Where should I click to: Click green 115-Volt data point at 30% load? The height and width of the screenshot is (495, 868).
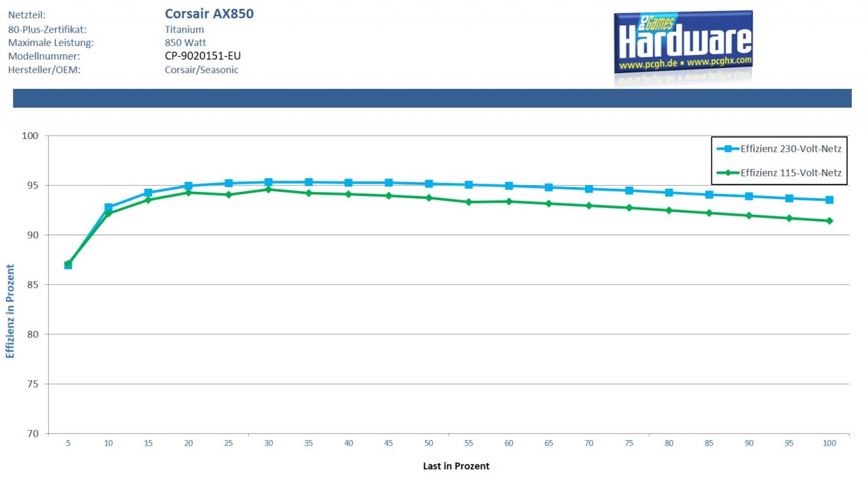(x=269, y=189)
